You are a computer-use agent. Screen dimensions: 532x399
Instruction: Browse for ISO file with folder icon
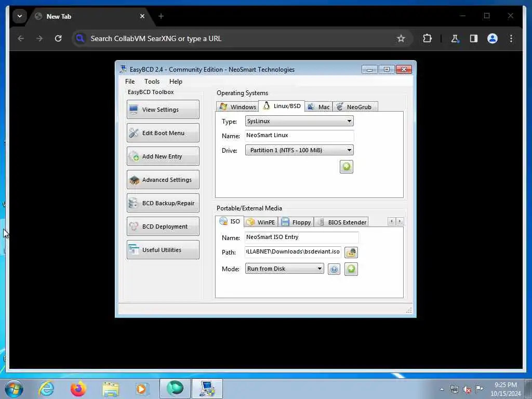pyautogui.click(x=351, y=252)
